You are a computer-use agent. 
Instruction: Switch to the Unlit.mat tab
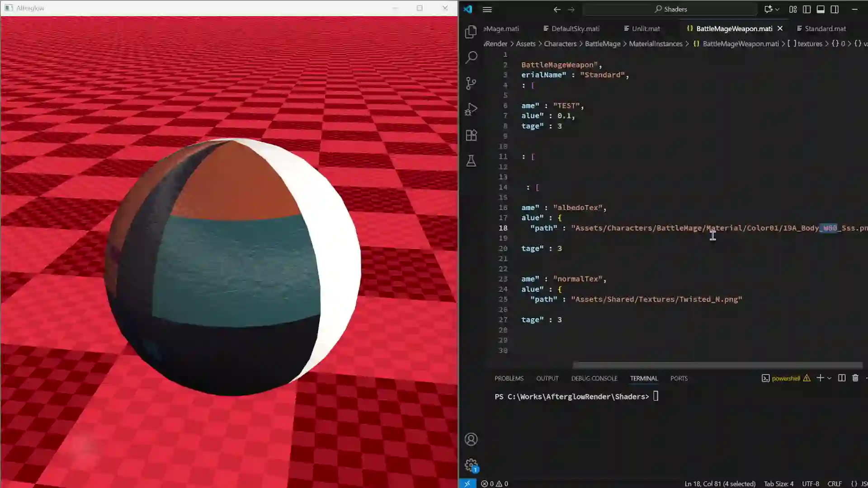(x=646, y=28)
